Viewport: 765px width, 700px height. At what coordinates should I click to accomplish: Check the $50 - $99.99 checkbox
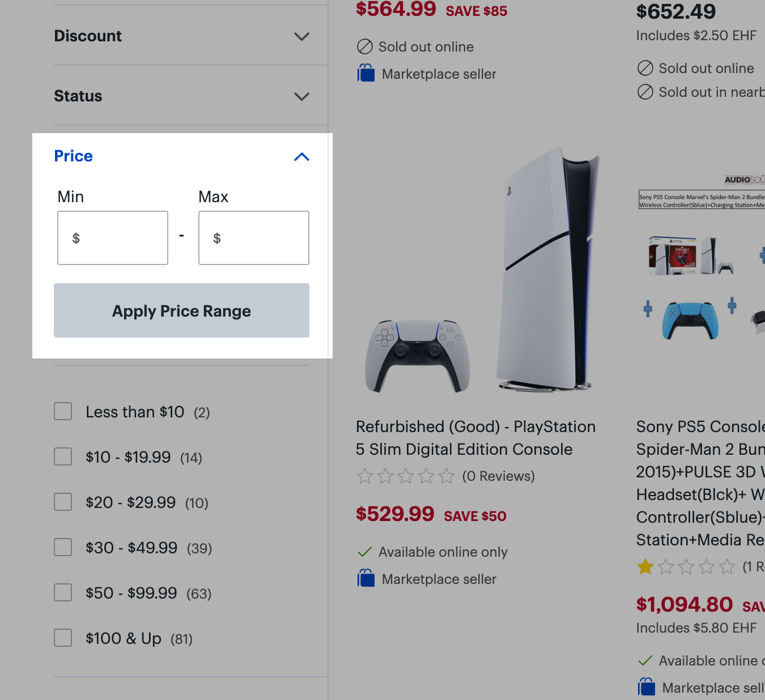pyautogui.click(x=63, y=593)
